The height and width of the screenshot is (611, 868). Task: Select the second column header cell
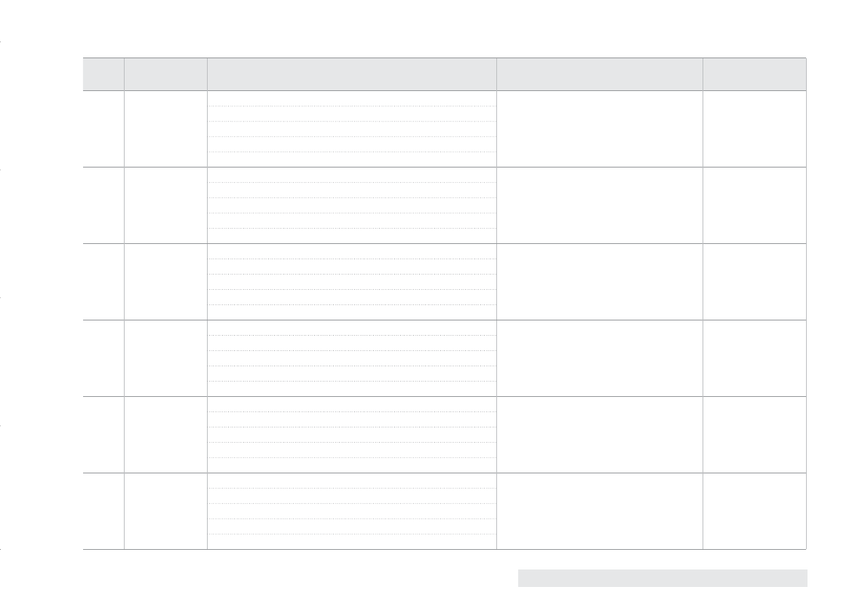click(x=165, y=74)
